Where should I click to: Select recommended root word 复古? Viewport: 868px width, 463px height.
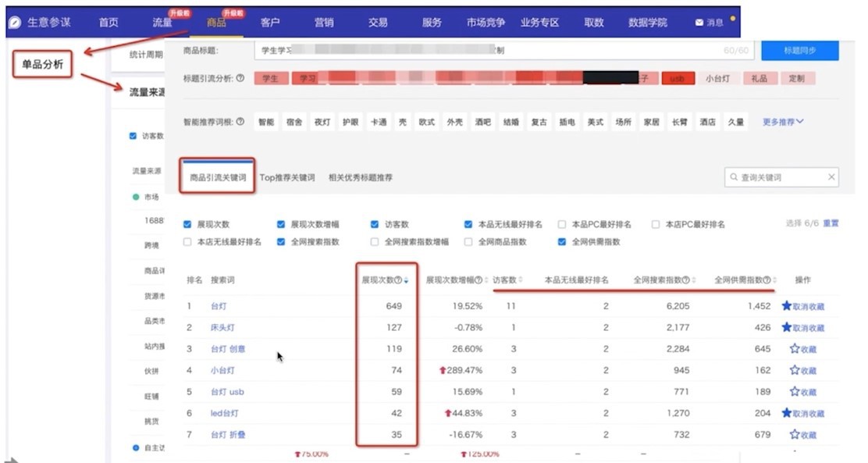(x=539, y=122)
